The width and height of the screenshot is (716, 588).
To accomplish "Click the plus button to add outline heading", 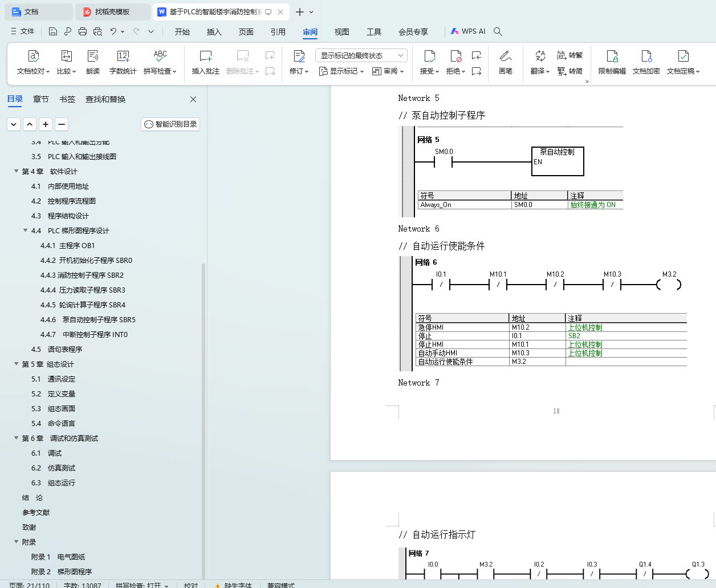I will click(x=46, y=124).
